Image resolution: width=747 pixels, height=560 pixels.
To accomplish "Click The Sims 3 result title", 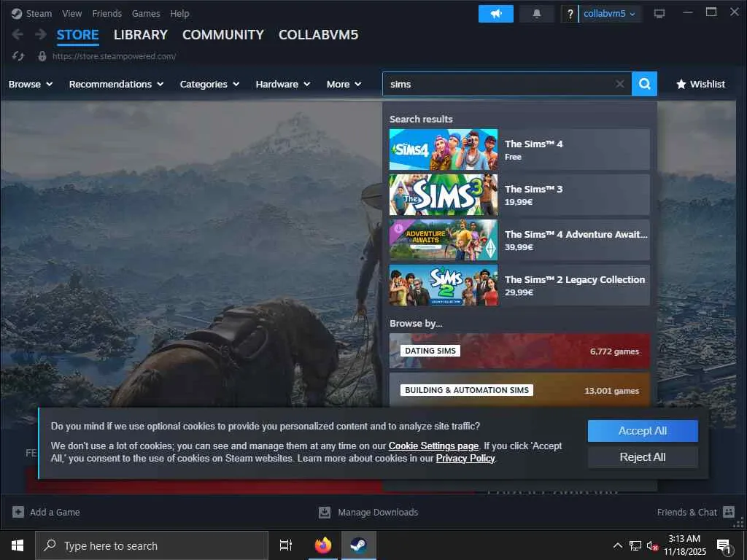I will tap(533, 189).
